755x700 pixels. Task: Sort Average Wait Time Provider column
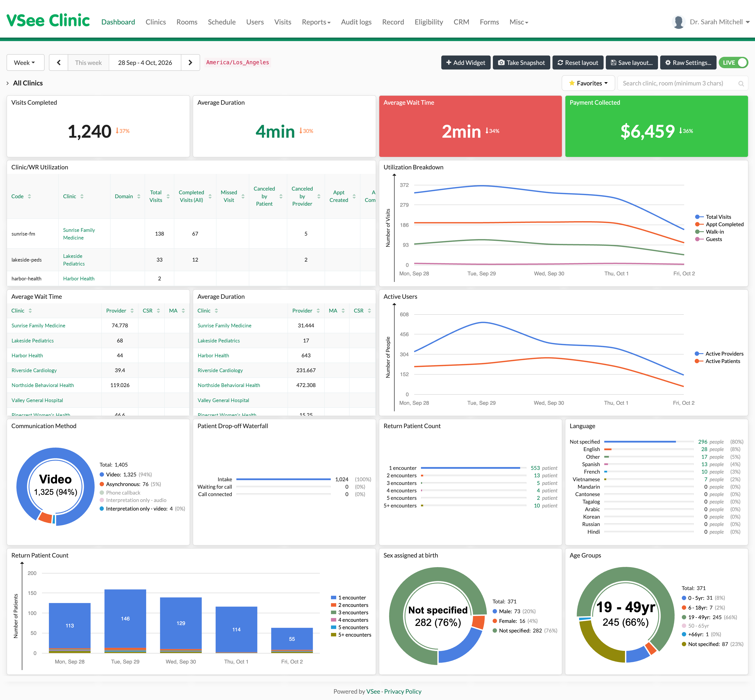tap(132, 311)
